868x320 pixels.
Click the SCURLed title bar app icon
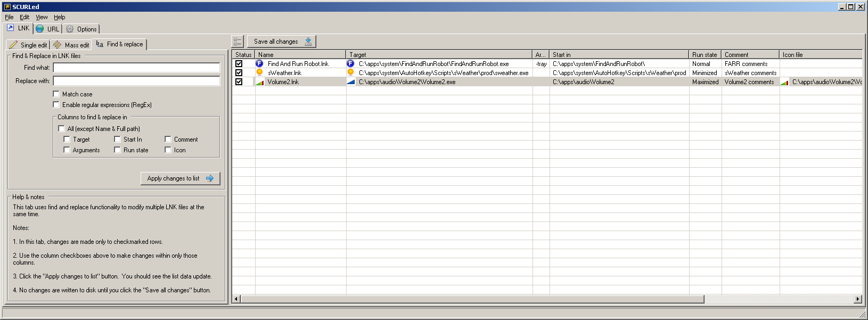coord(7,6)
